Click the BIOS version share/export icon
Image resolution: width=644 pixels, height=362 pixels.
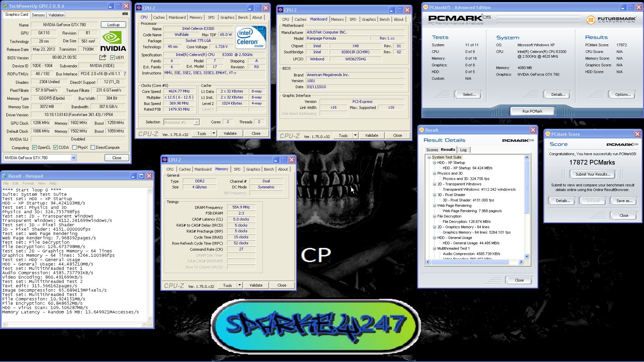[x=103, y=57]
